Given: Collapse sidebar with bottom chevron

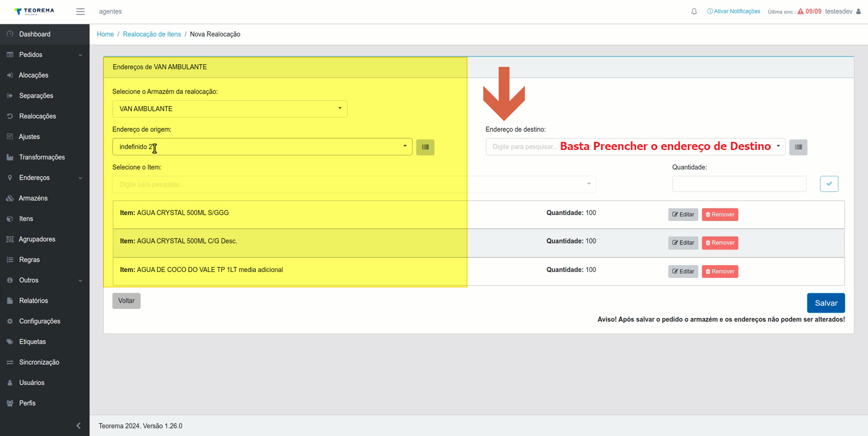Looking at the screenshot, I should [79, 426].
